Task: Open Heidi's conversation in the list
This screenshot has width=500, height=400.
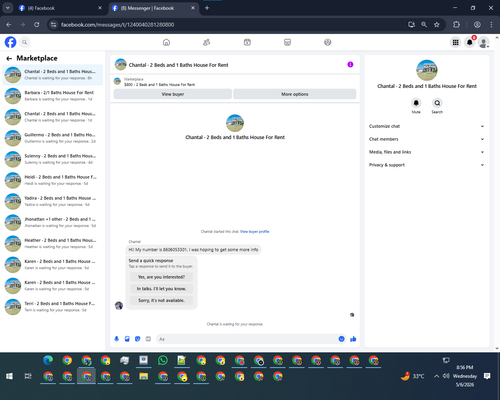Action: (x=53, y=180)
